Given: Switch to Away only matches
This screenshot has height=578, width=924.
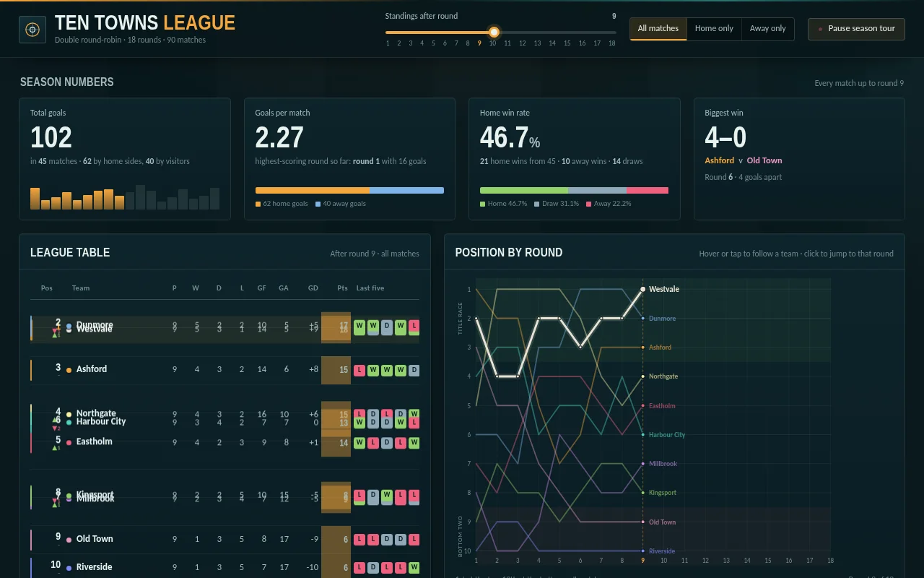Looking at the screenshot, I should coord(767,29).
